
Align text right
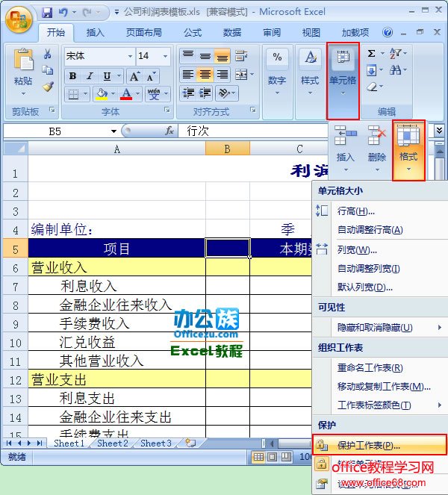pyautogui.click(x=223, y=75)
